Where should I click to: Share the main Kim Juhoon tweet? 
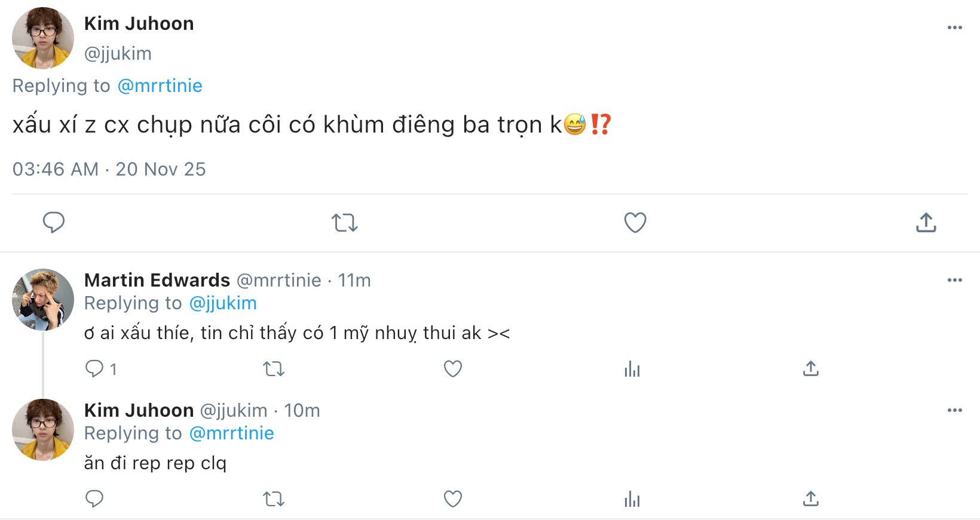[x=926, y=223]
